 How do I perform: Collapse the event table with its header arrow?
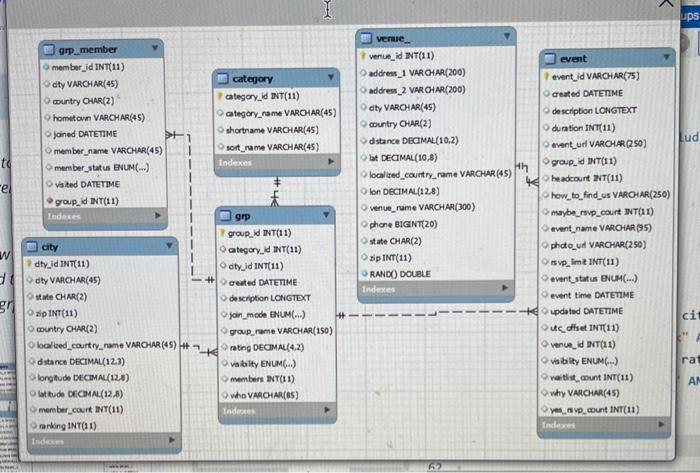pyautogui.click(x=666, y=57)
